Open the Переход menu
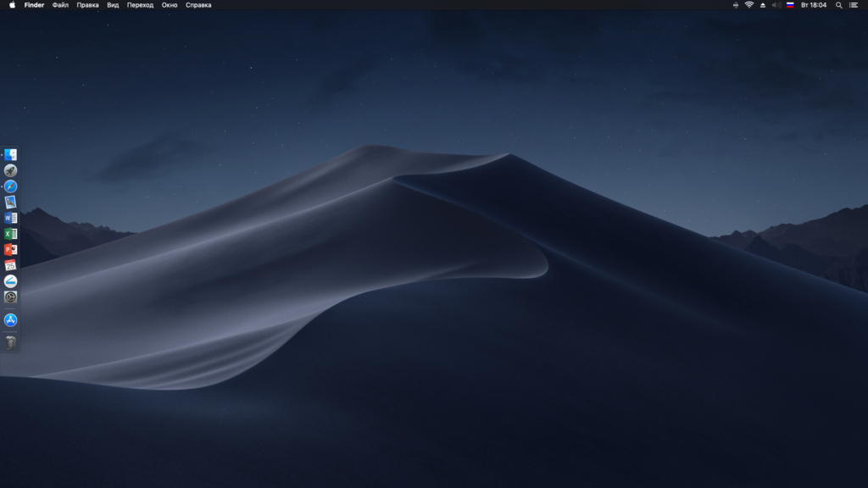Screen dimensions: 868x488 pyautogui.click(x=140, y=5)
